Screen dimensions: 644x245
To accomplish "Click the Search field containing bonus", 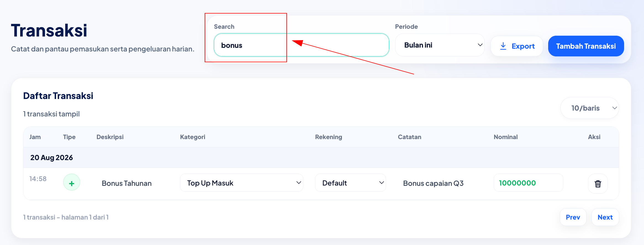I will (x=301, y=45).
